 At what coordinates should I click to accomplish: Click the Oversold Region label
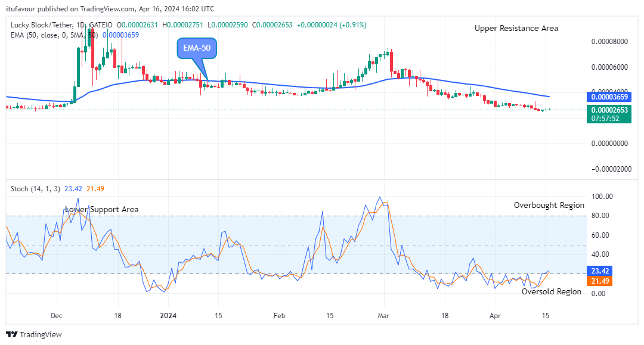[x=551, y=291]
